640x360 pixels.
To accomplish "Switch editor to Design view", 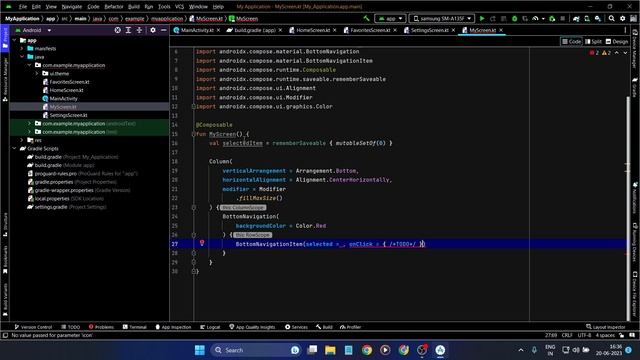I will pos(617,42).
